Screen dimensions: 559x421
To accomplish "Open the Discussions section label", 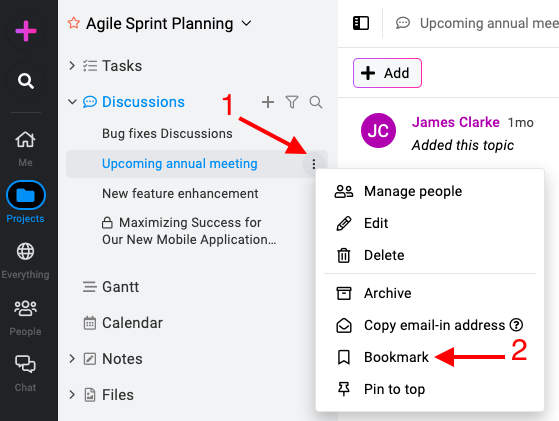I will [x=143, y=102].
